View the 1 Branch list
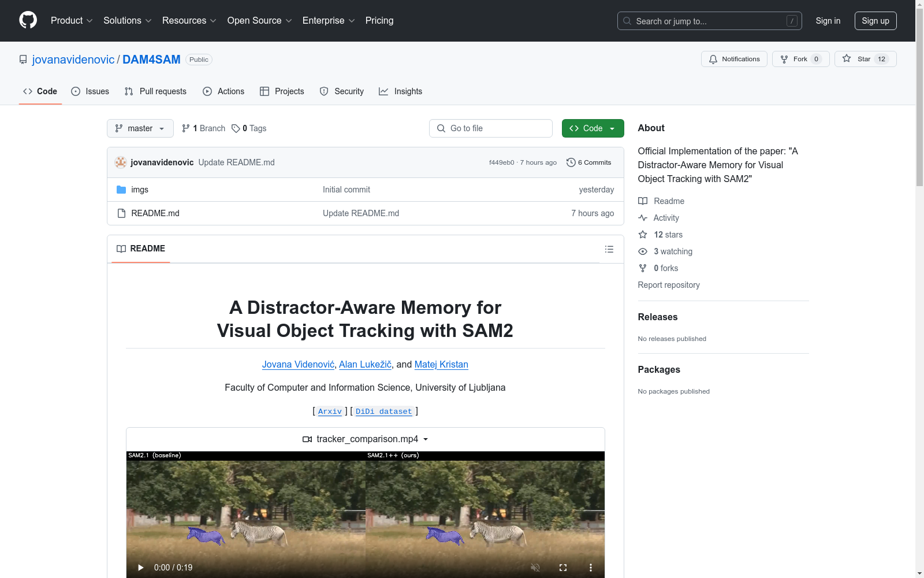The width and height of the screenshot is (924, 578). click(x=203, y=128)
